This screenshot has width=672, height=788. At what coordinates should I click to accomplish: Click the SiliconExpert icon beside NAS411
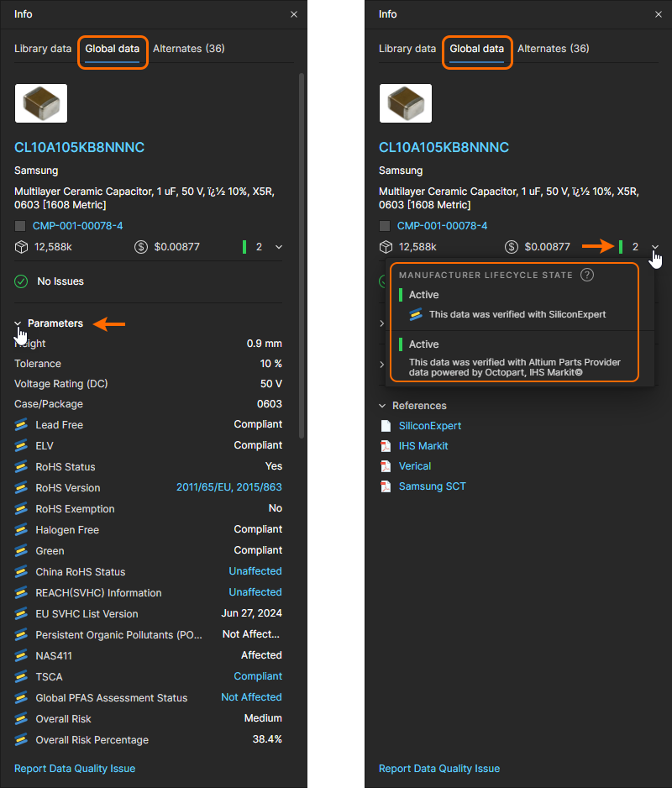[21, 656]
